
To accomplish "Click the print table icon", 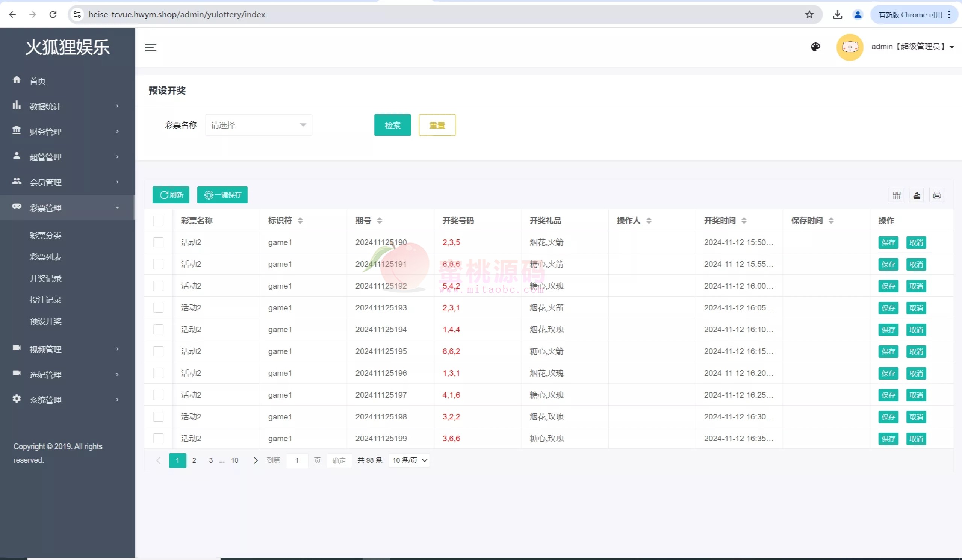I will (x=936, y=195).
